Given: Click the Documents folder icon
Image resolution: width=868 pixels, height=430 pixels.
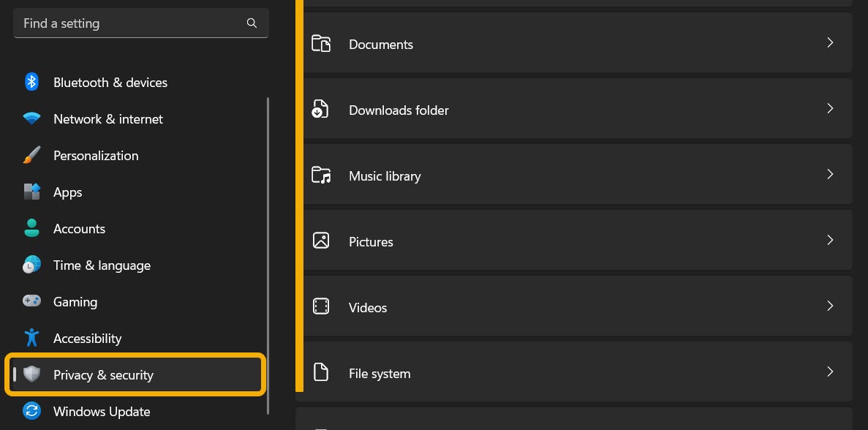Looking at the screenshot, I should click(x=321, y=43).
